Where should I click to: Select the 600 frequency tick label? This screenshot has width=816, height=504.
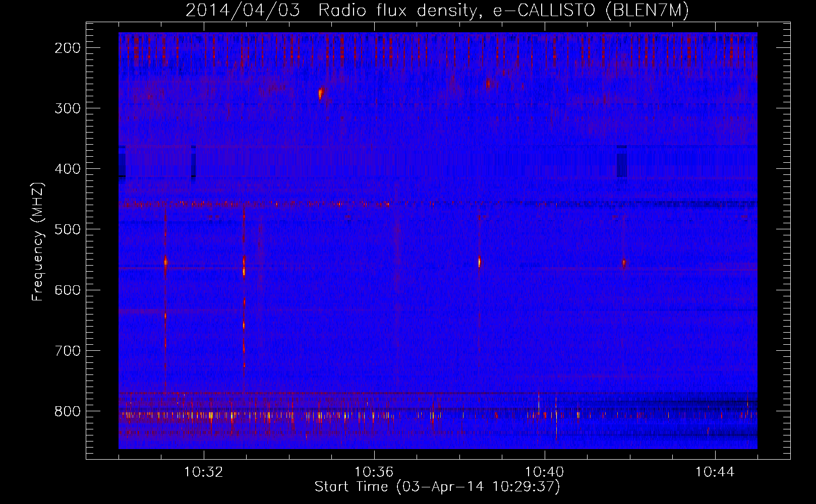[x=67, y=290]
